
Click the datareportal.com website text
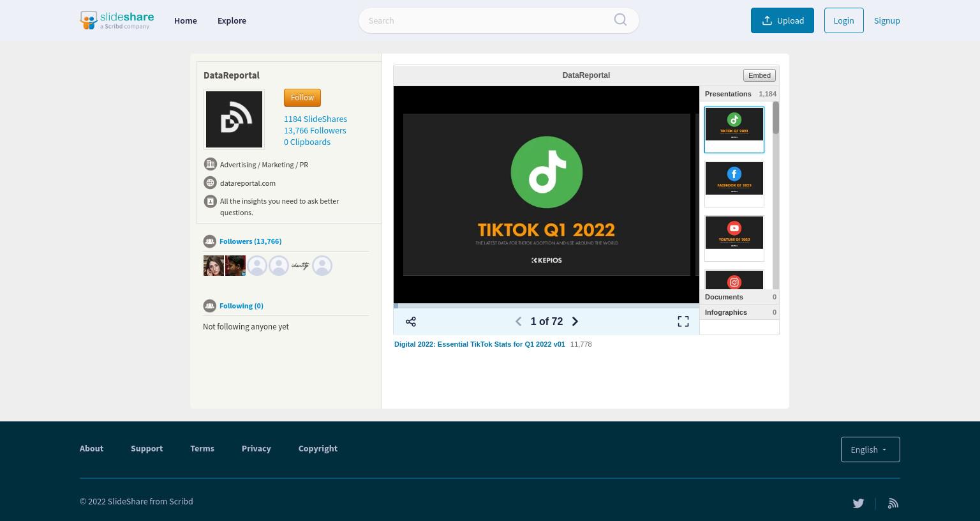pos(248,183)
